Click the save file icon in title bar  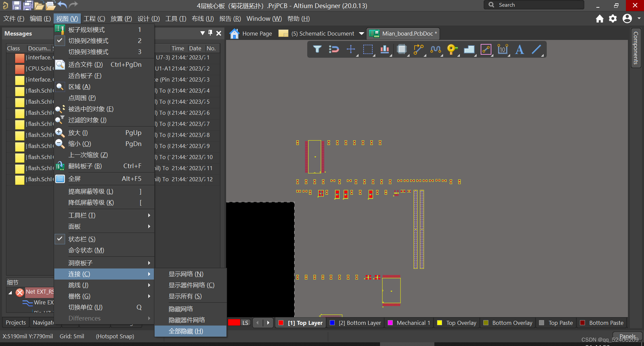pyautogui.click(x=16, y=5)
